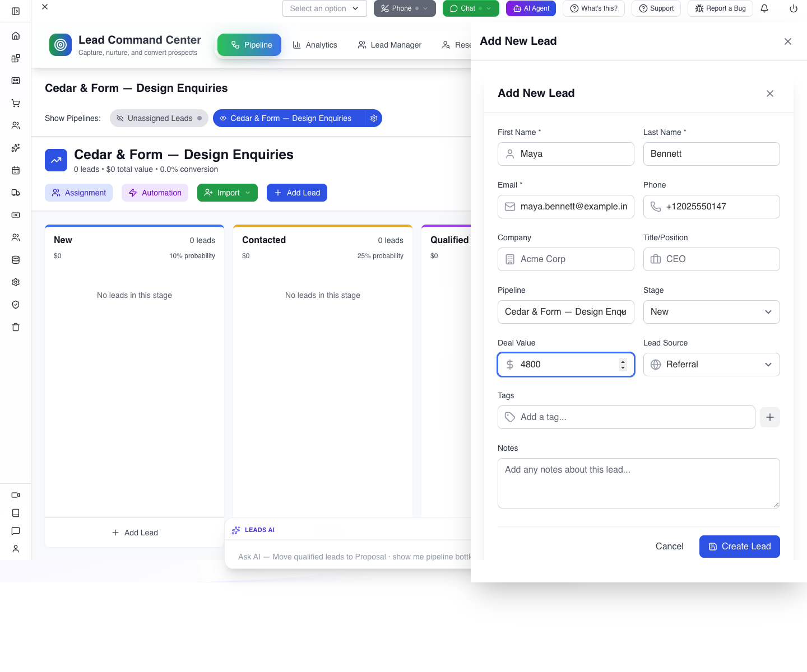
Task: Switch to the Lead Manager tab
Action: pos(389,45)
